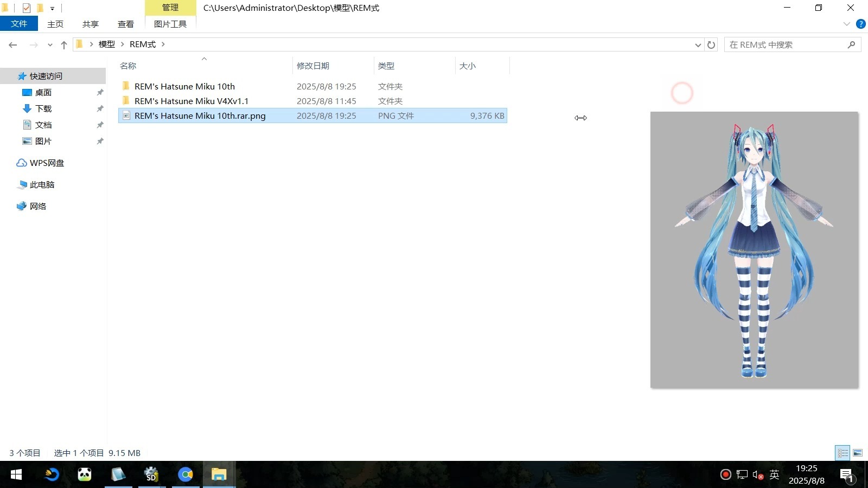Select 网络 in navigation pane

[38, 206]
